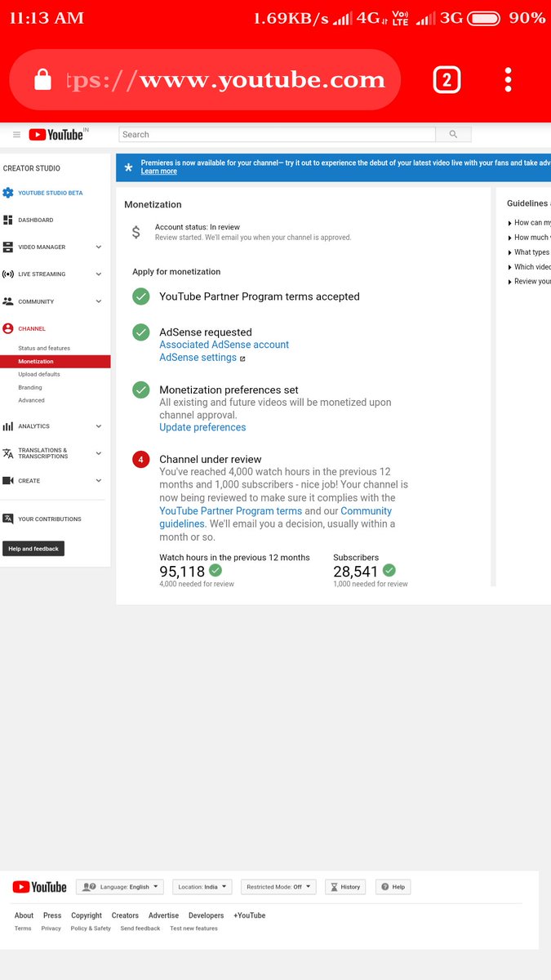The image size is (551, 980).
Task: Open the Language: English dropdown
Action: [x=120, y=887]
